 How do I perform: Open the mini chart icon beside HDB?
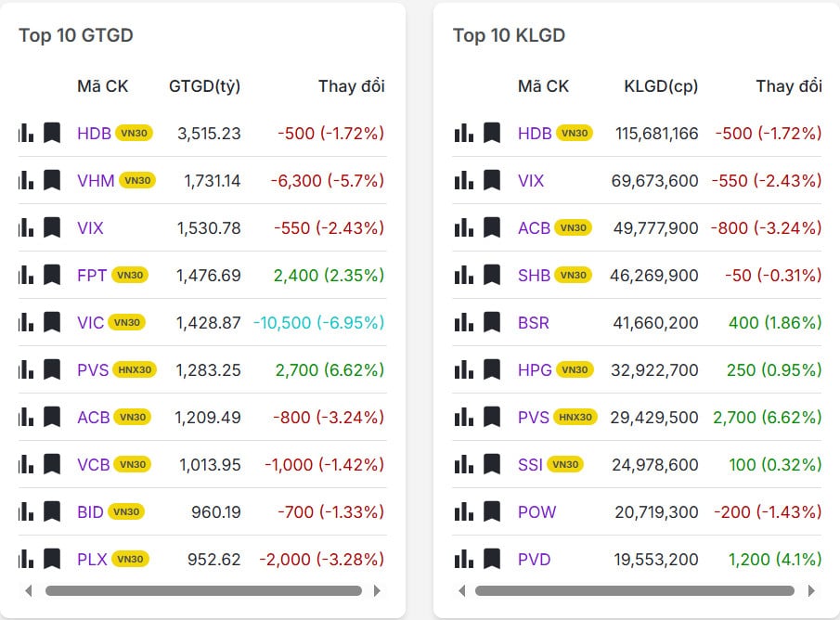(x=25, y=133)
